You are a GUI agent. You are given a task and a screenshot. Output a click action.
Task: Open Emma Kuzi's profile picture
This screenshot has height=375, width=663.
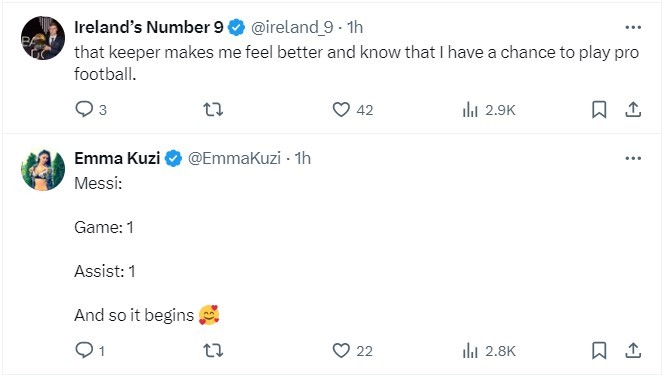pyautogui.click(x=43, y=170)
